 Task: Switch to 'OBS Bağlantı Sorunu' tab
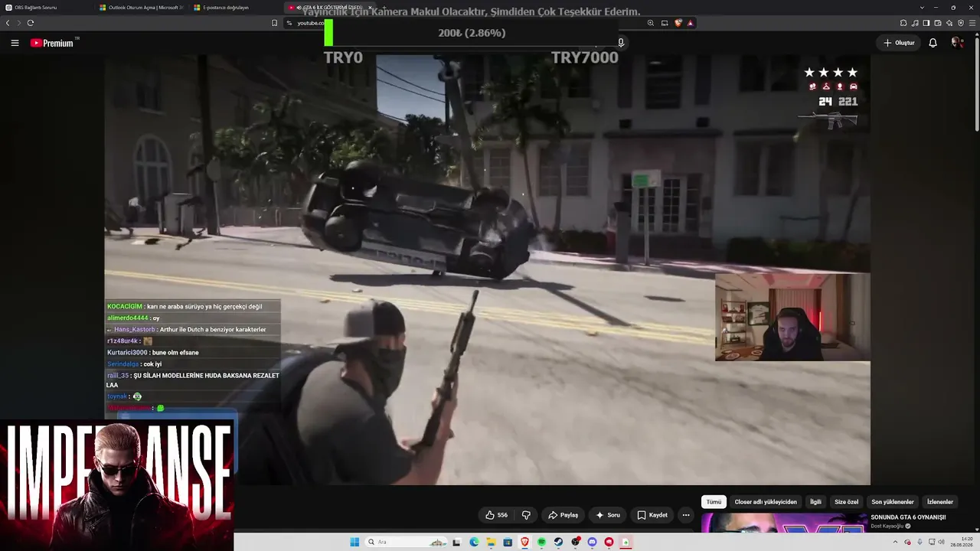click(46, 8)
